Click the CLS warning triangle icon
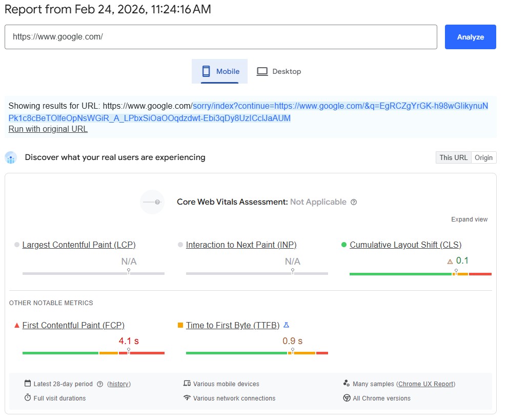This screenshot has height=420, width=508. [x=450, y=262]
